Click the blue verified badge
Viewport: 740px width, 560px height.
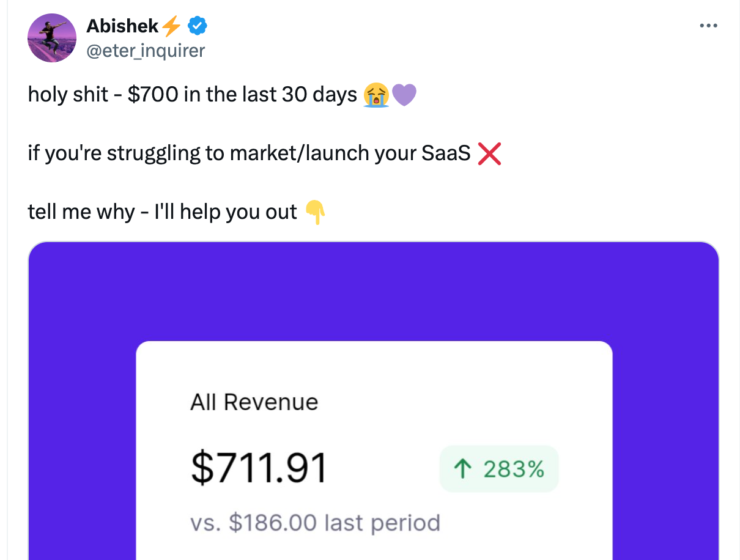tap(197, 26)
